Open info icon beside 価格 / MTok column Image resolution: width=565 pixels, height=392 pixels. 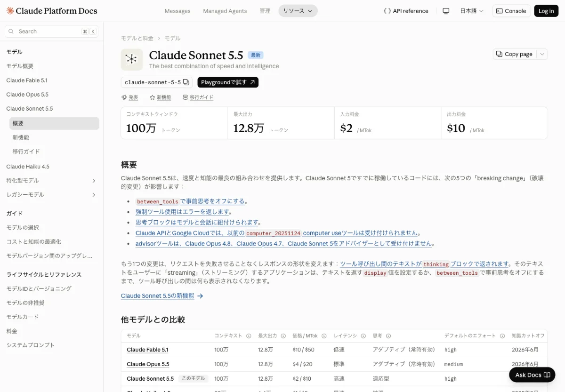(x=324, y=336)
